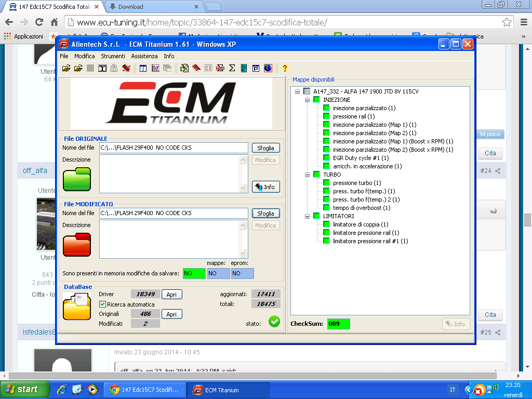Click the globe icon in toolbar
The image size is (532, 399).
[x=268, y=68]
